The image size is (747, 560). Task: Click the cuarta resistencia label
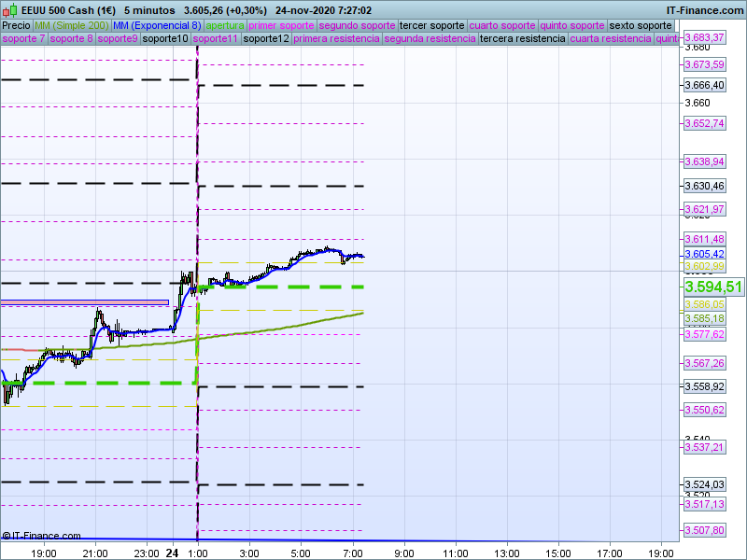pyautogui.click(x=611, y=39)
